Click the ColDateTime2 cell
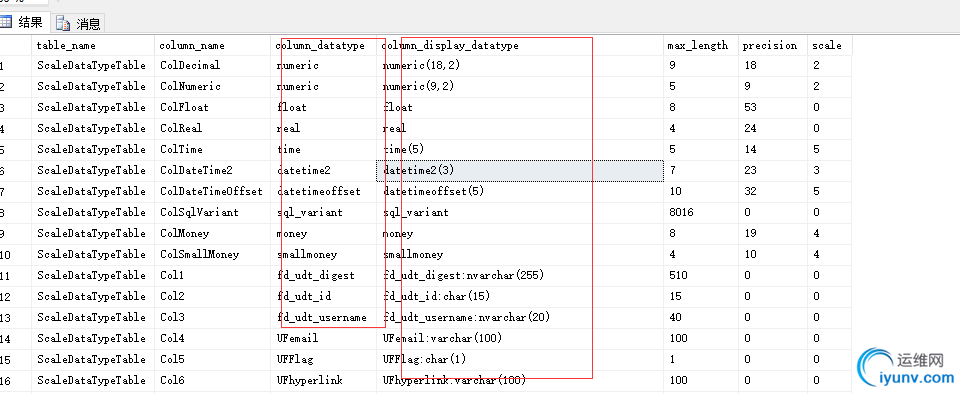The width and height of the screenshot is (960, 394). (x=212, y=170)
